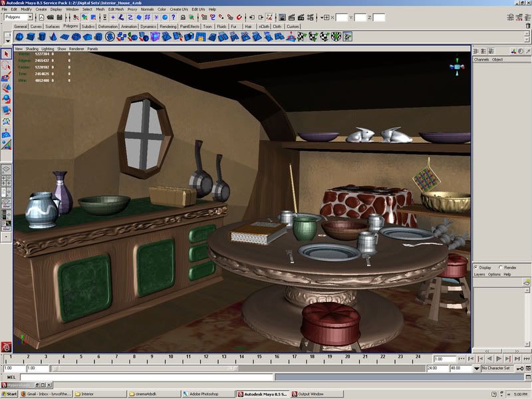Open the character set dropdown arrow
The width and height of the screenshot is (532, 399).
click(476, 368)
